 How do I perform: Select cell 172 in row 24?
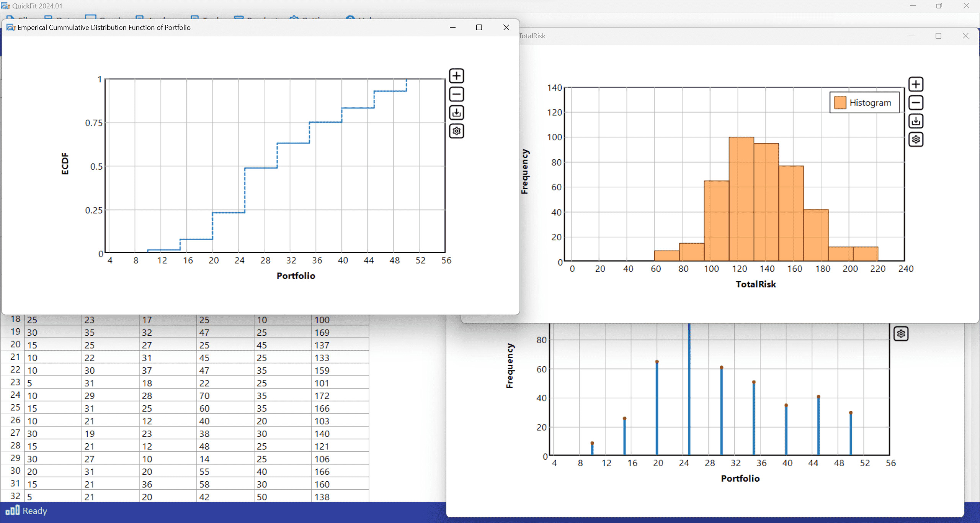340,396
